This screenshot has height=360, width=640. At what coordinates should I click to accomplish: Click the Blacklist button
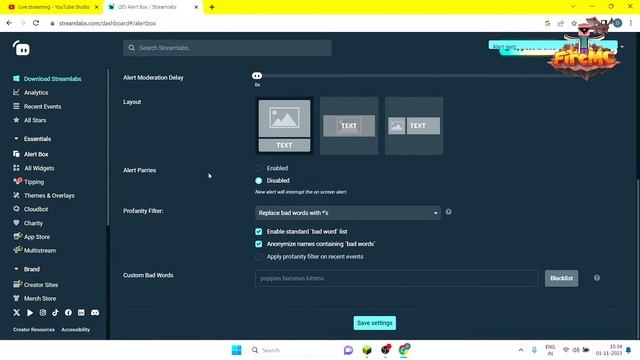tap(561, 278)
